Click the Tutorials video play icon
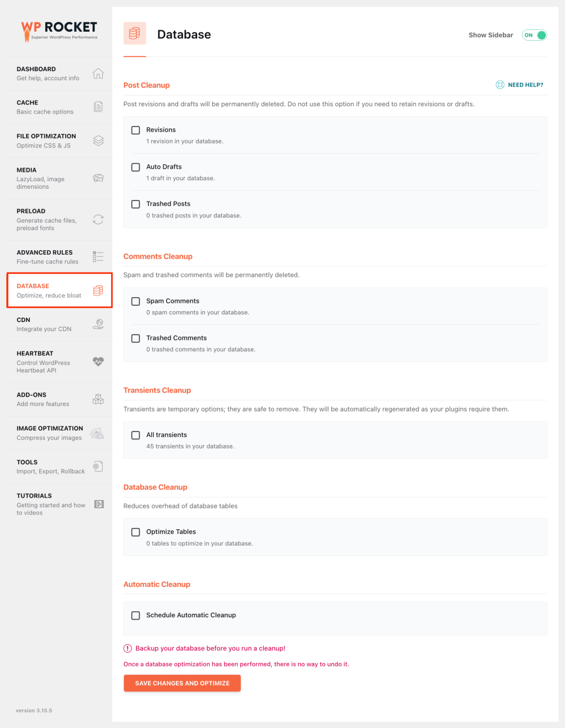The height and width of the screenshot is (728, 565). pyautogui.click(x=99, y=504)
